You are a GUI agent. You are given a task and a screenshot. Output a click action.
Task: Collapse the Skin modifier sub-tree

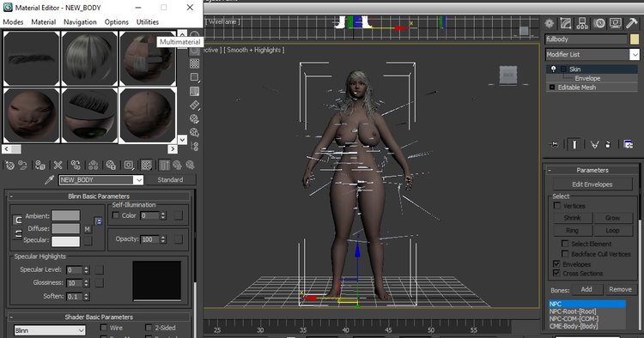(563, 69)
